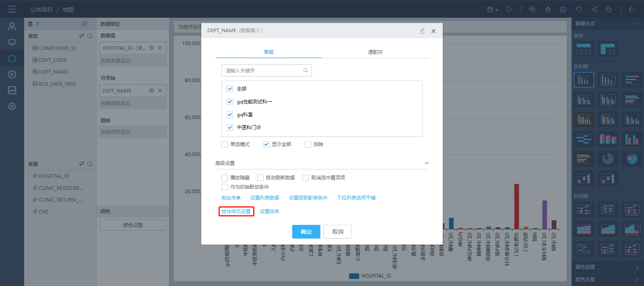The image size is (644, 286).
Task: Search dimensions with magnifier icon
Action: pos(90,36)
